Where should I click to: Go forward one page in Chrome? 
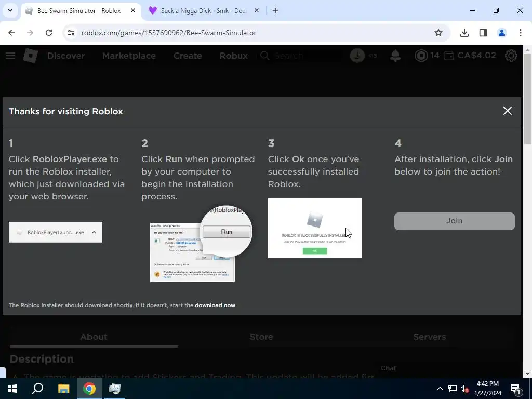(30, 33)
